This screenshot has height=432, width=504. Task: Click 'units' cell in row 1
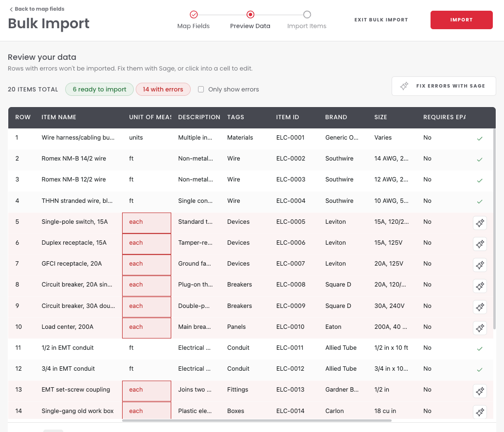pyautogui.click(x=136, y=138)
